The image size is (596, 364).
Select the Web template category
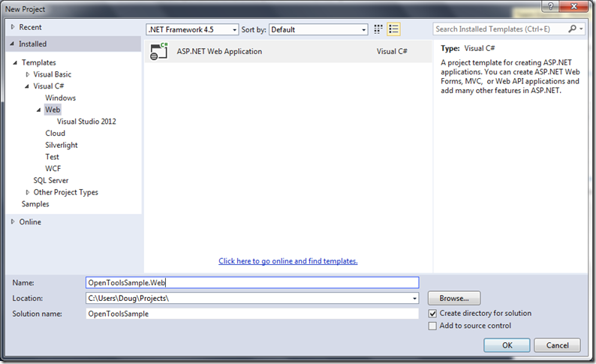click(53, 110)
